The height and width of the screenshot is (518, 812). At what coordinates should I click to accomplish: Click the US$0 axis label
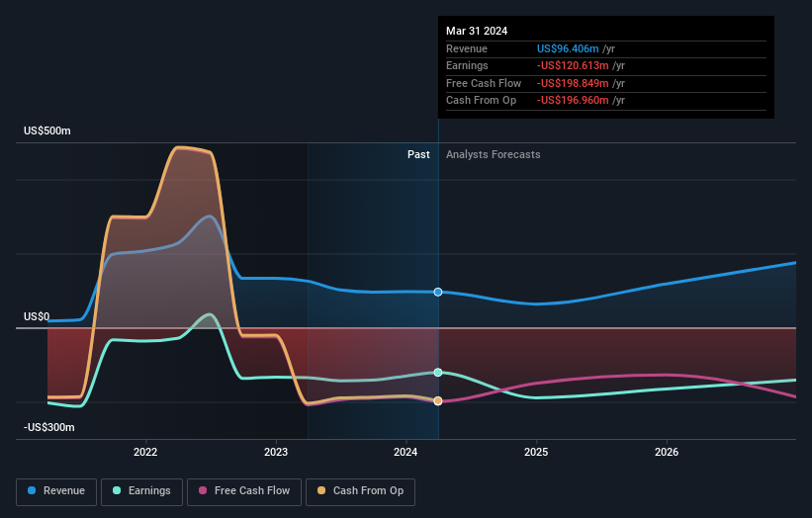pyautogui.click(x=37, y=316)
